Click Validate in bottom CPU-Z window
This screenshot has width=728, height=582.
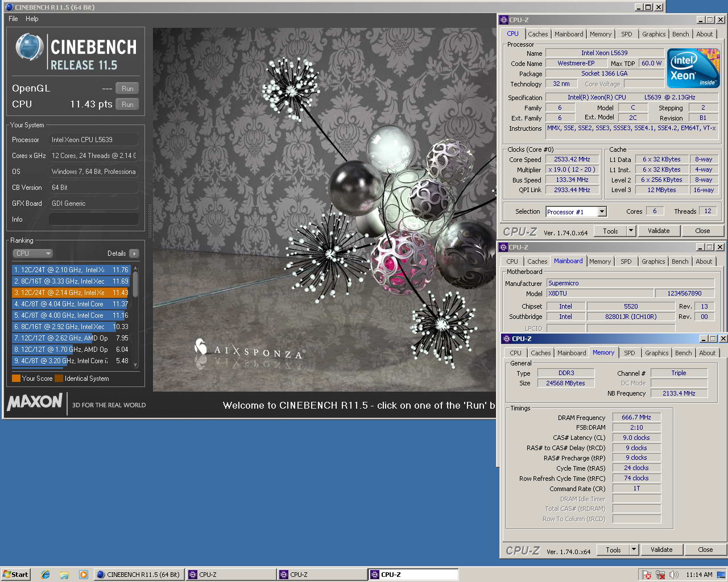661,550
